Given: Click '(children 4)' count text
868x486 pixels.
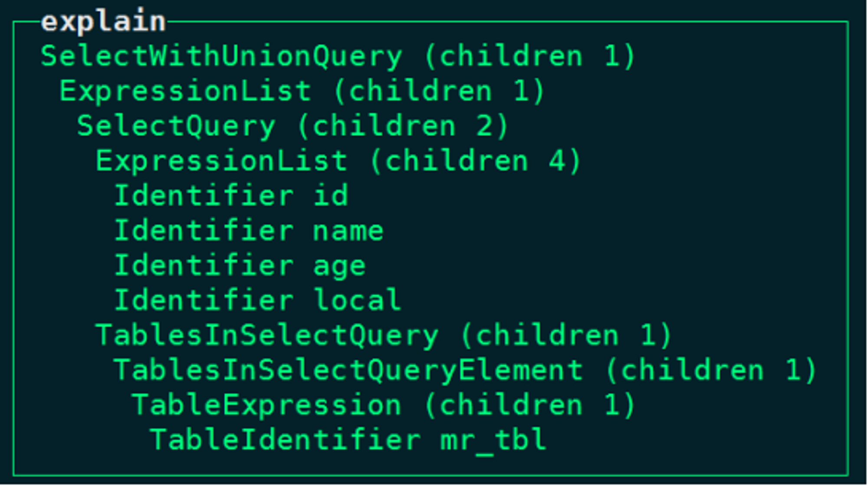Looking at the screenshot, I should [476, 161].
